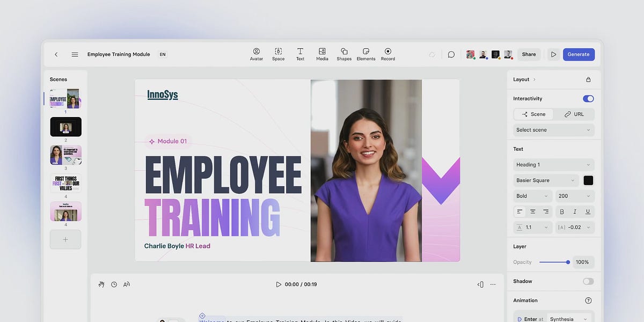Open the hamburger menu icon
This screenshot has width=644, height=322.
(x=75, y=54)
